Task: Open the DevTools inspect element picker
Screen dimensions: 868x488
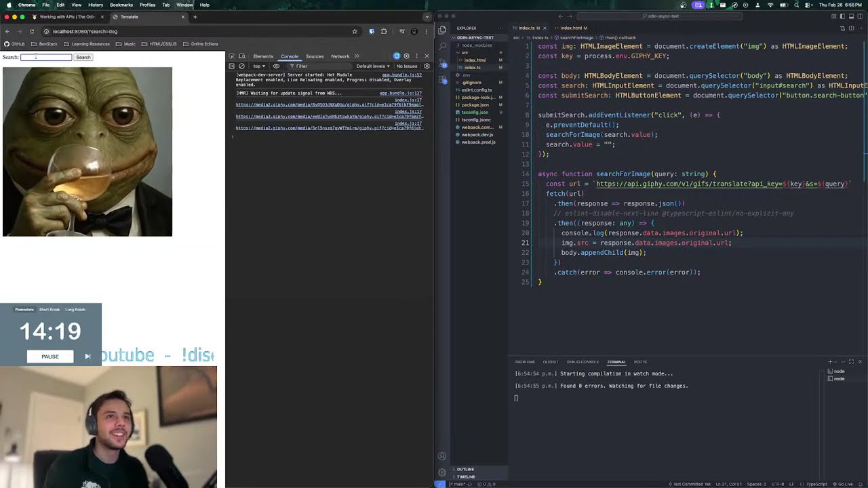Action: 231,56
